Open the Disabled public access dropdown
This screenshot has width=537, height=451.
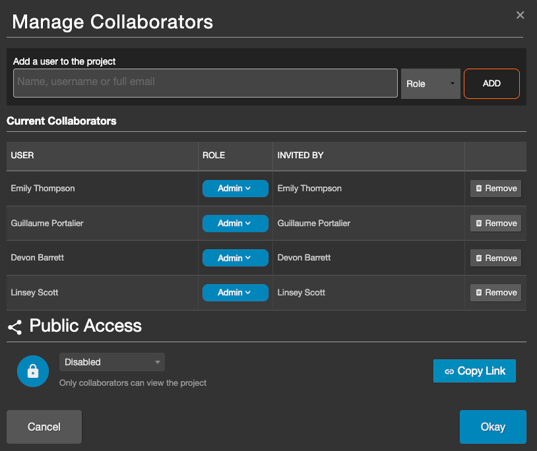[x=112, y=362]
